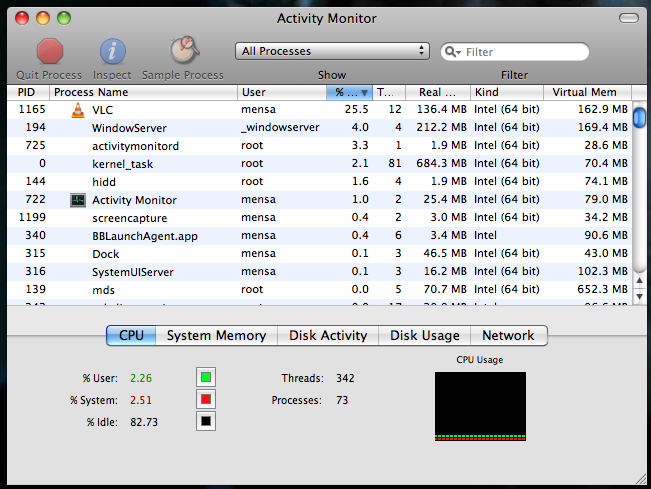Click the window resize grip corner
The image size is (651, 489).
tap(640, 479)
